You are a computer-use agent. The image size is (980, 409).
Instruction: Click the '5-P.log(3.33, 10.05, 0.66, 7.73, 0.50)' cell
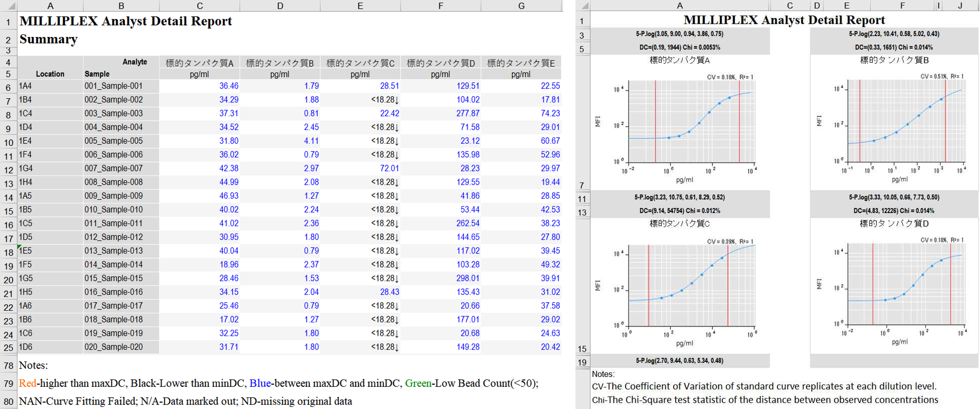[894, 197]
